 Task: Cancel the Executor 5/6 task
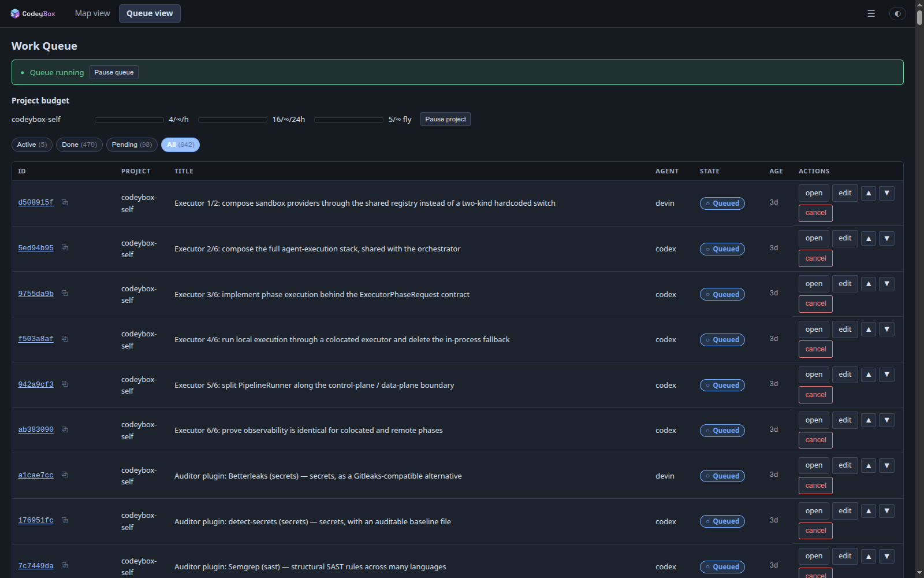point(815,395)
